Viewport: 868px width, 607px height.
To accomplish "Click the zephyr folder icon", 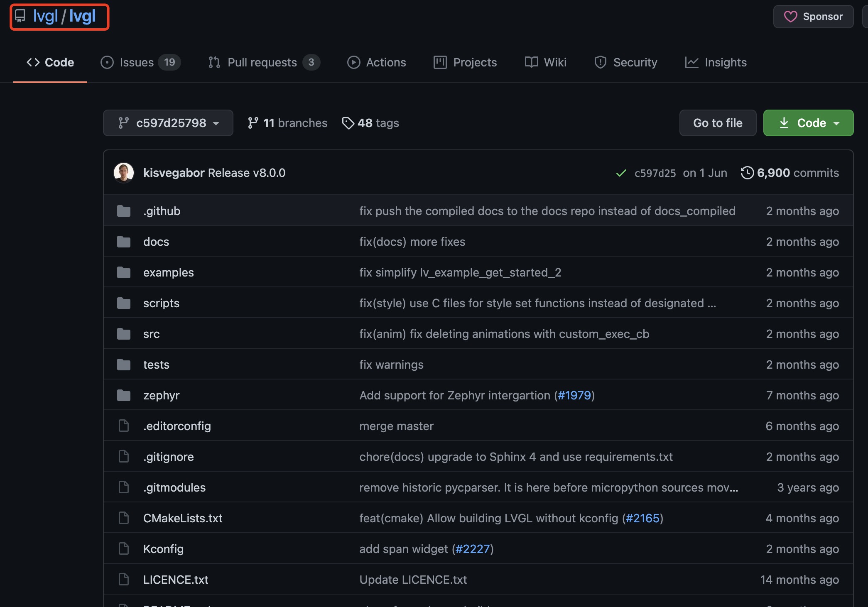I will point(124,395).
